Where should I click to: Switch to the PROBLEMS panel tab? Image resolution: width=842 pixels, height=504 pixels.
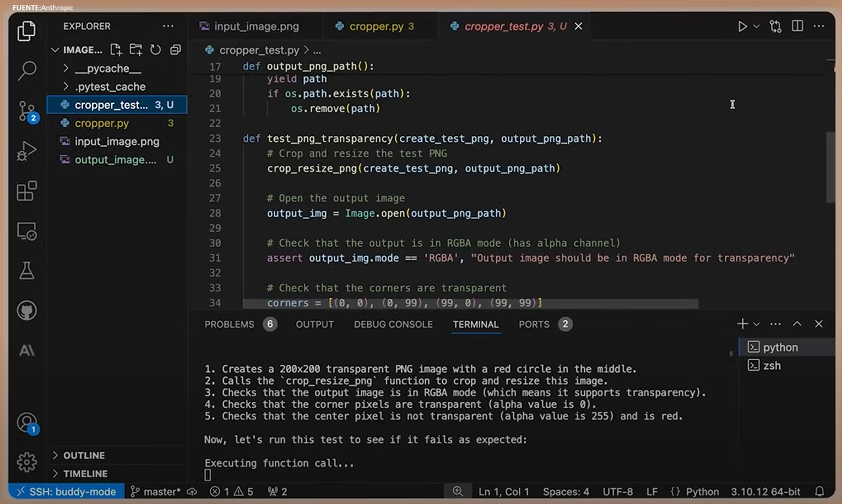coord(229,325)
